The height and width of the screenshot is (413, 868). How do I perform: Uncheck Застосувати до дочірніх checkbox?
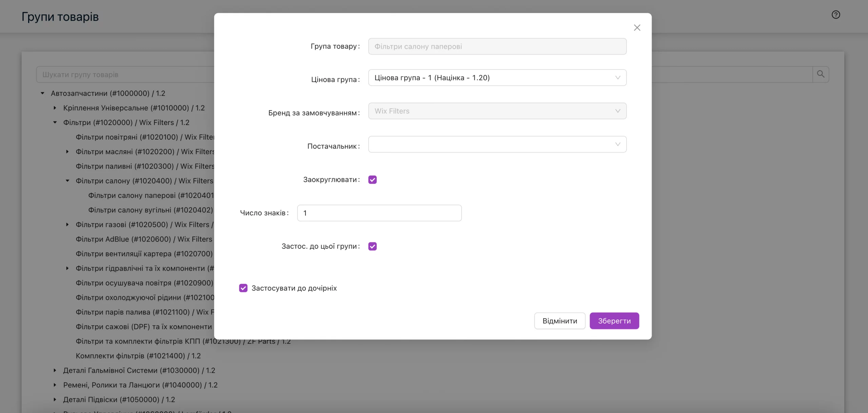243,288
